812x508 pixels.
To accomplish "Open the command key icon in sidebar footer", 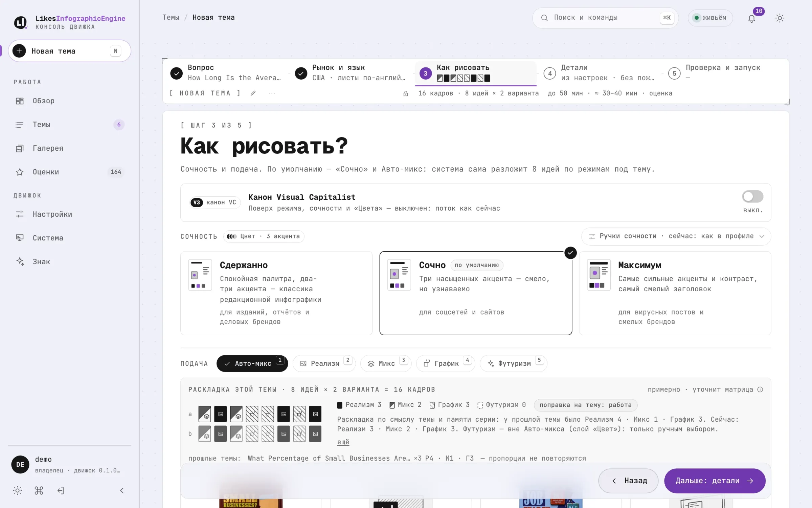I will 39,490.
